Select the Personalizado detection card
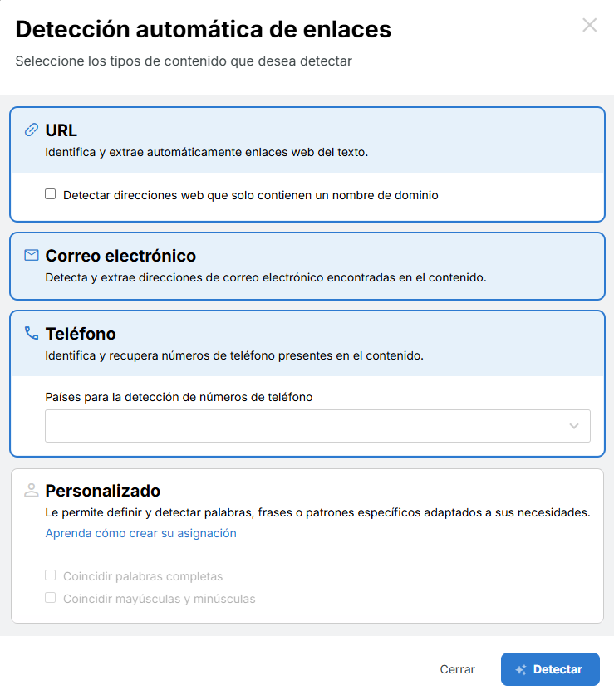Viewport: 614px width, 700px height. pyautogui.click(x=307, y=546)
